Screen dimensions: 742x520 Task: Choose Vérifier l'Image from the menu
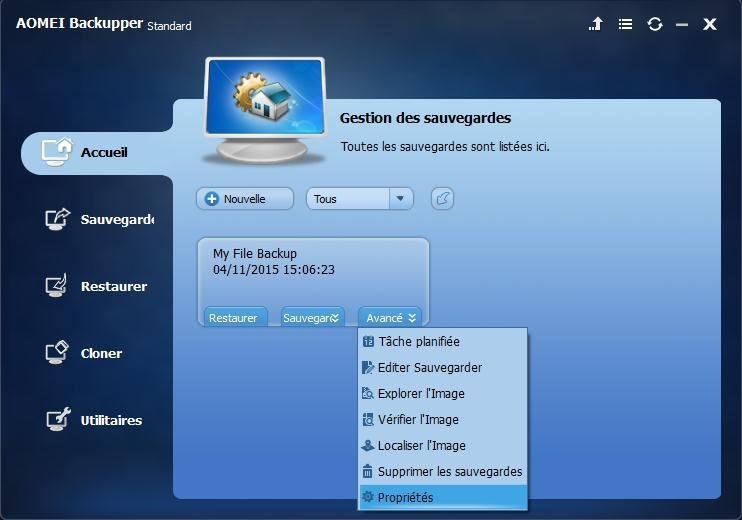click(x=443, y=420)
